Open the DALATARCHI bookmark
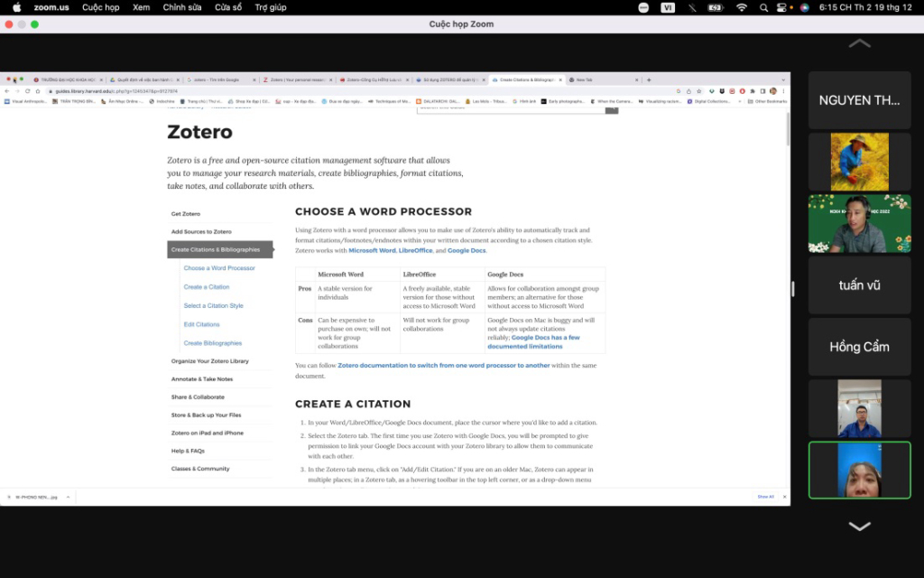Screen dimensions: 924x578 click(439, 101)
